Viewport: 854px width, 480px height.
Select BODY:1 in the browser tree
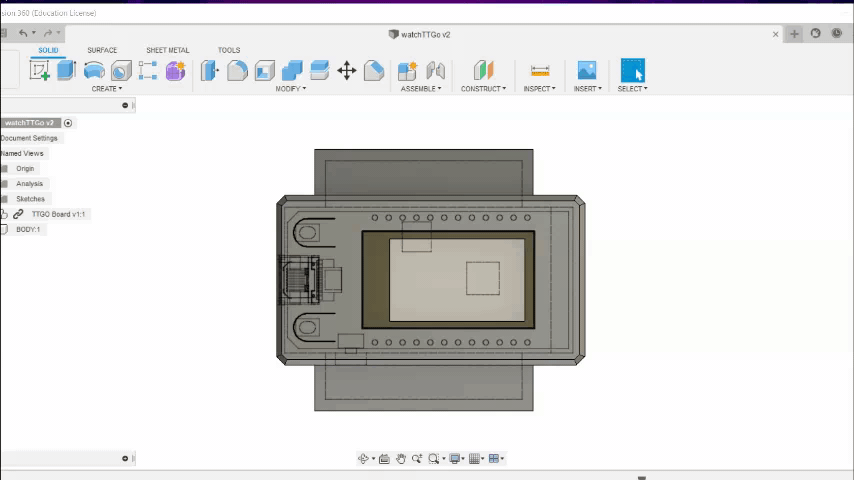click(x=30, y=229)
